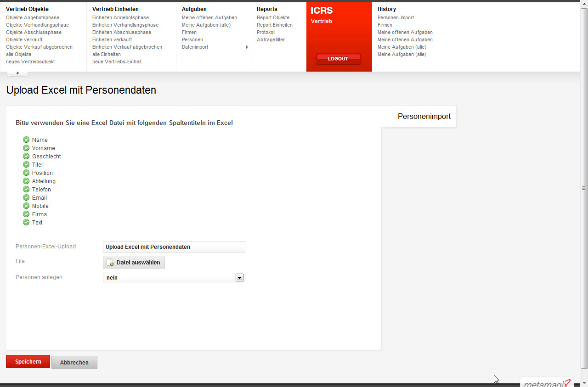Open Report Einheiten

(275, 25)
